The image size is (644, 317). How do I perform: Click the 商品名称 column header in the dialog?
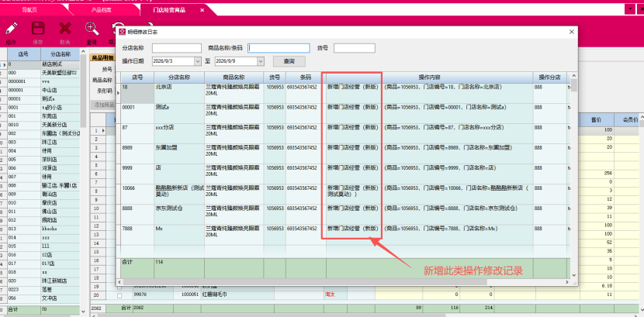click(234, 77)
